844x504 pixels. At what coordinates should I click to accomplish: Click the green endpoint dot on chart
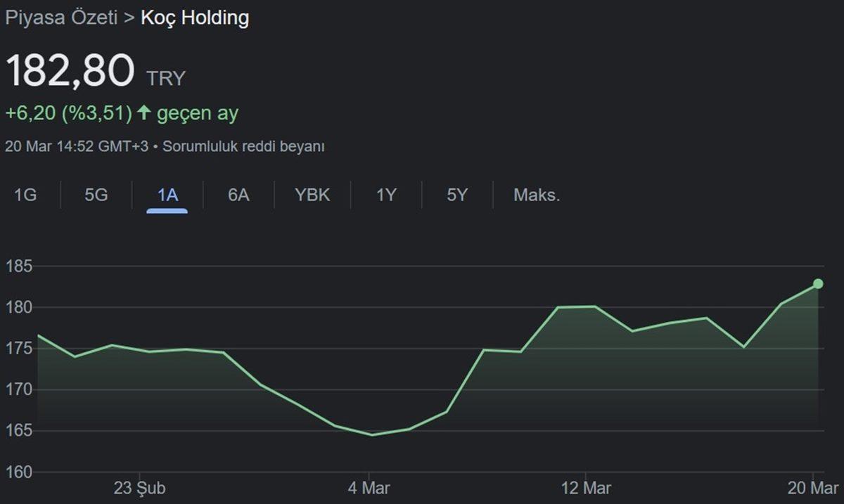pos(818,284)
